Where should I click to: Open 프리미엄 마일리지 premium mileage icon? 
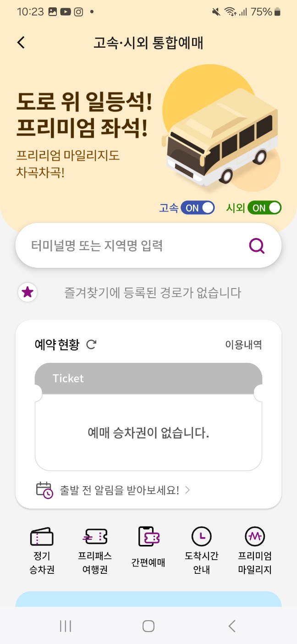point(254,548)
